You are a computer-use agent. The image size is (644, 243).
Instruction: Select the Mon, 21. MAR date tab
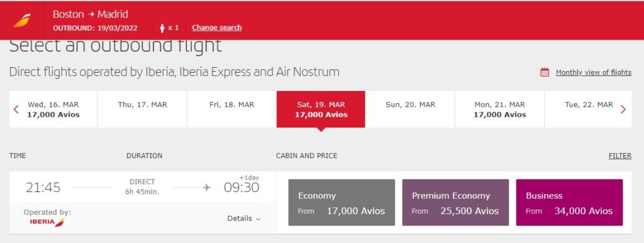[500, 109]
